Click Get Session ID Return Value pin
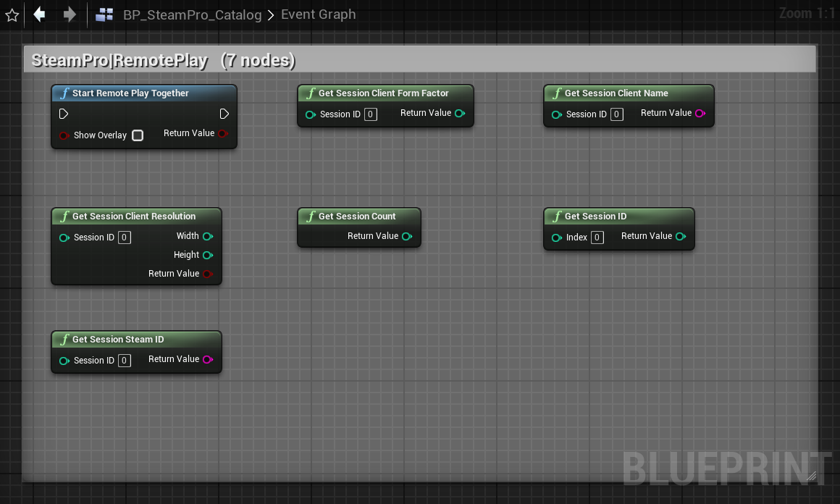The height and width of the screenshot is (504, 840). point(681,236)
